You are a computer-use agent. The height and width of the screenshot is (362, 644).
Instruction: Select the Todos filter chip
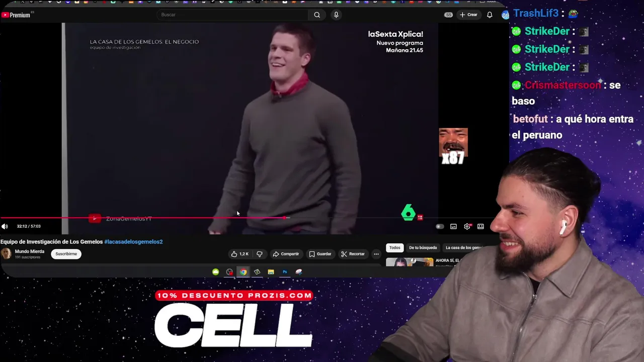coord(394,248)
